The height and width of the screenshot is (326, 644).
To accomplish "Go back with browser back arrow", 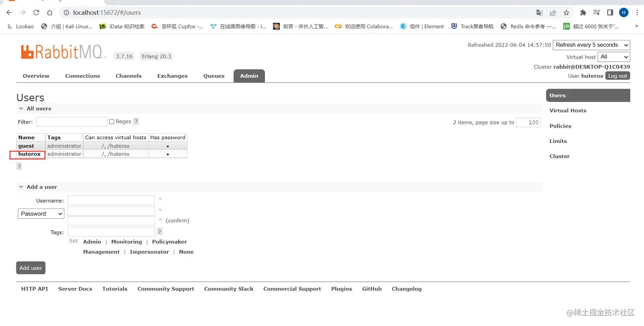I will (x=9, y=13).
